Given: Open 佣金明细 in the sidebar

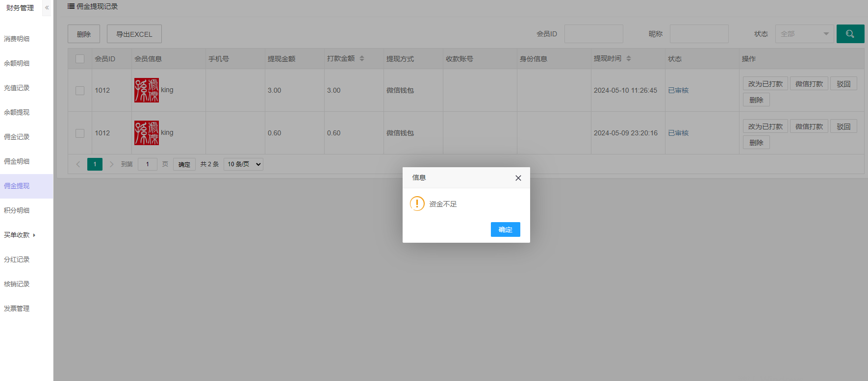Looking at the screenshot, I should 17,161.
